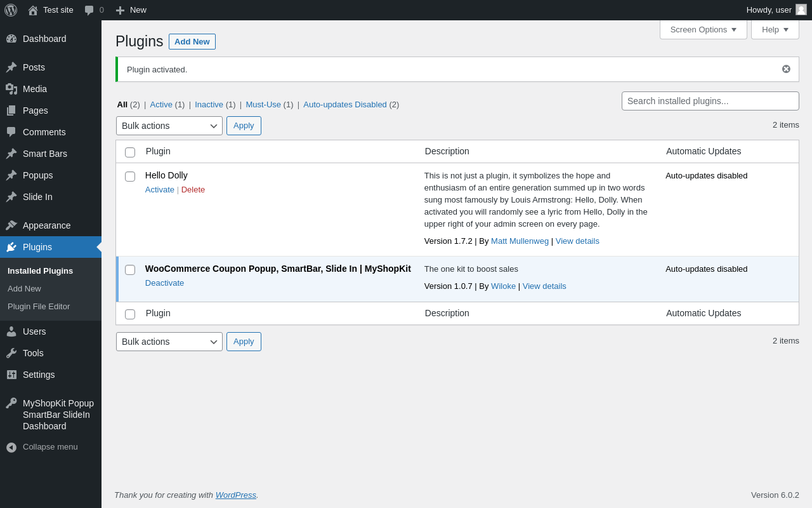Open Wiloke author link
Screen dimensions: 812x508
pos(503,286)
